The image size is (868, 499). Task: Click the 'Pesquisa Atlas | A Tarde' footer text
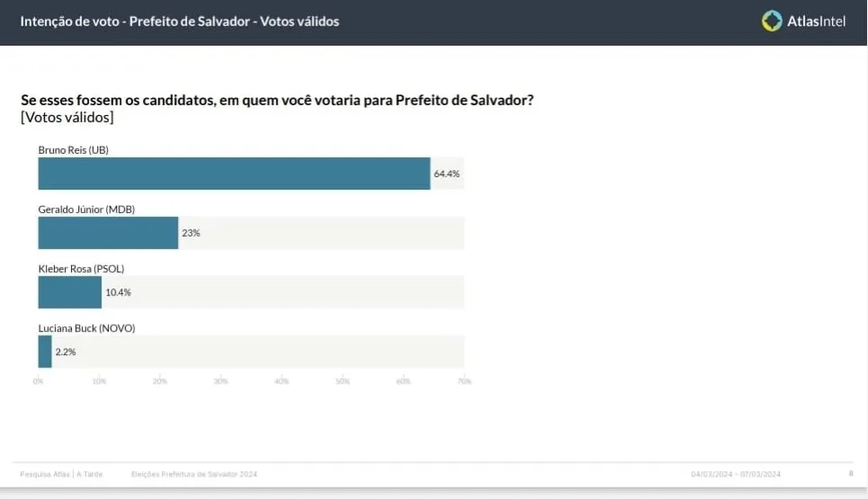(61, 474)
